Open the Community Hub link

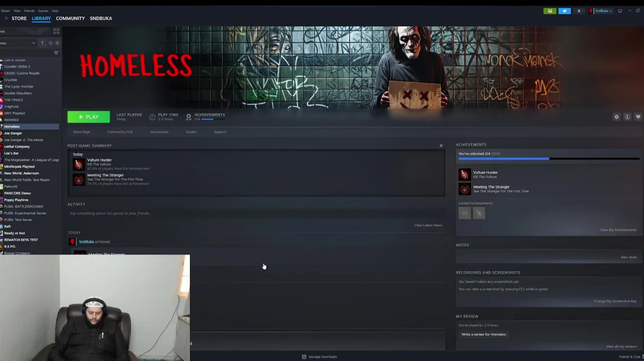(x=120, y=132)
